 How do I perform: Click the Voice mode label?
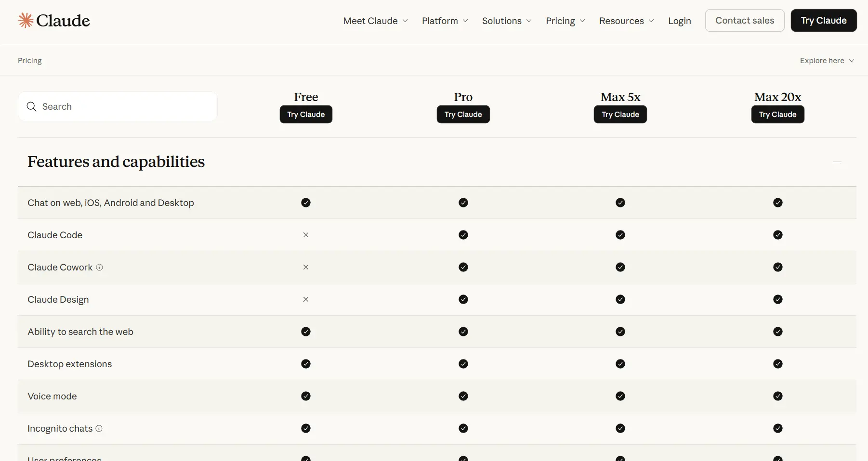tap(52, 396)
